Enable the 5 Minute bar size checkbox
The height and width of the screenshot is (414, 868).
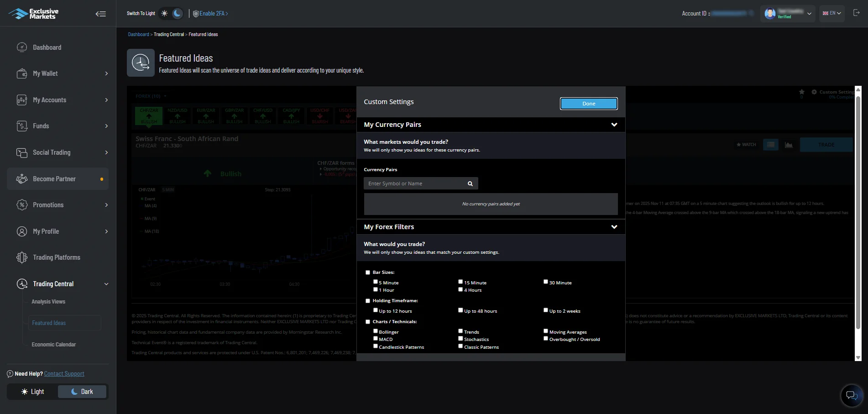376,282
